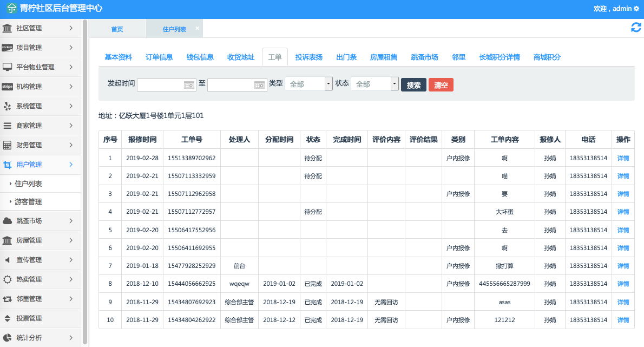This screenshot has width=644, height=347.
Task: Click the 项目管理 card icon
Action: point(7,48)
